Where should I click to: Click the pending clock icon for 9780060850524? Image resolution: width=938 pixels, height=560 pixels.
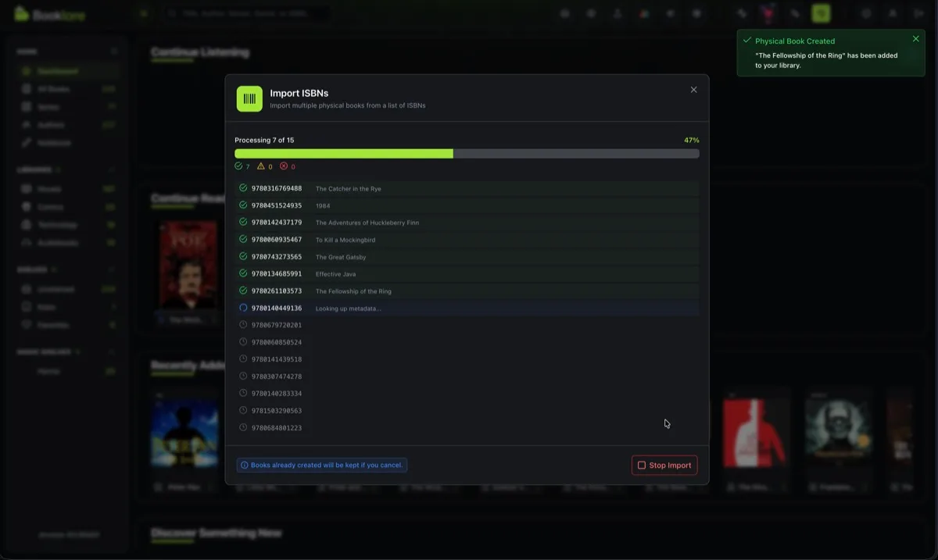[243, 342]
